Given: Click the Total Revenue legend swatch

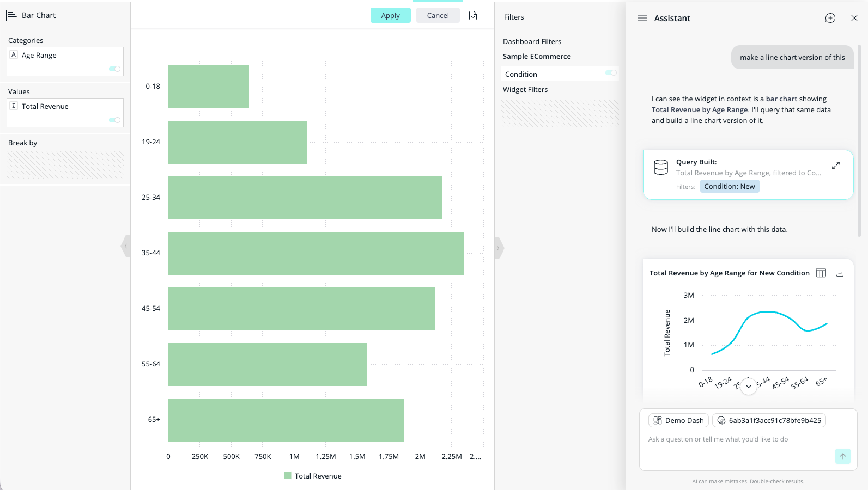Looking at the screenshot, I should click(x=288, y=476).
